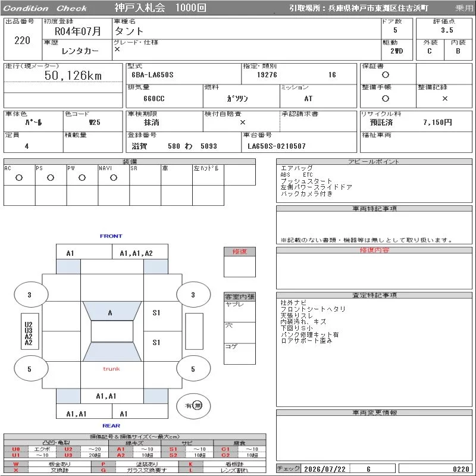Click the 'レンズ割れ' legend description

[x=234, y=470]
